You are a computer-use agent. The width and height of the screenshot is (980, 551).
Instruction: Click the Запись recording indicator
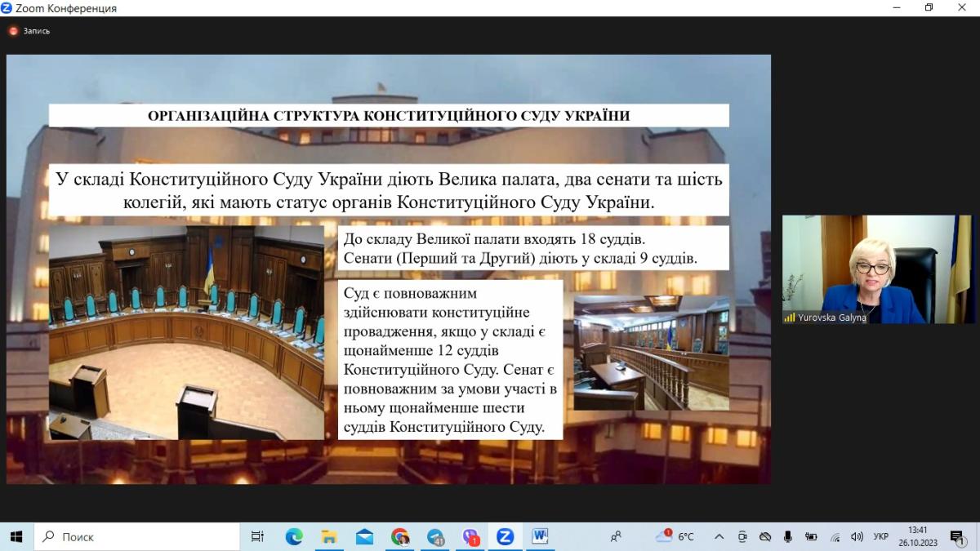29,31
